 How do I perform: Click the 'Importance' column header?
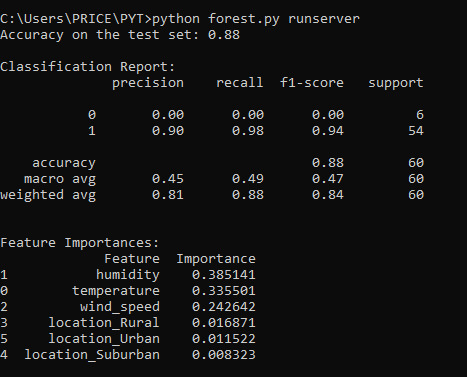tap(216, 259)
